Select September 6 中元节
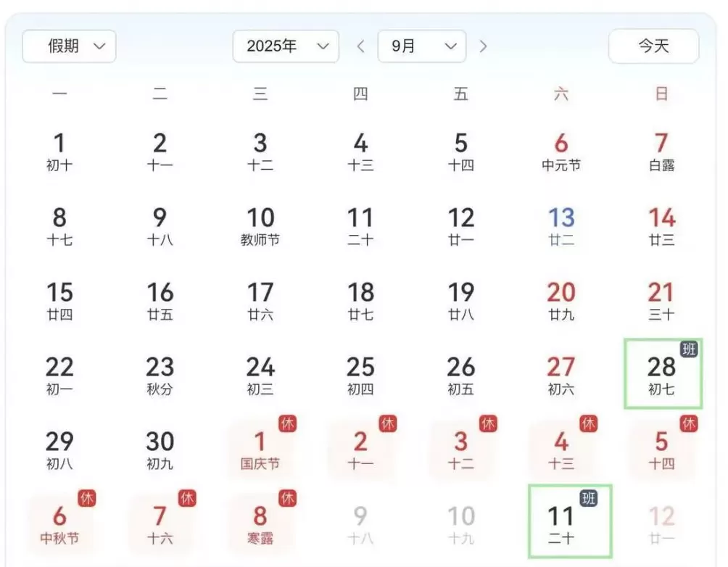 [561, 151]
